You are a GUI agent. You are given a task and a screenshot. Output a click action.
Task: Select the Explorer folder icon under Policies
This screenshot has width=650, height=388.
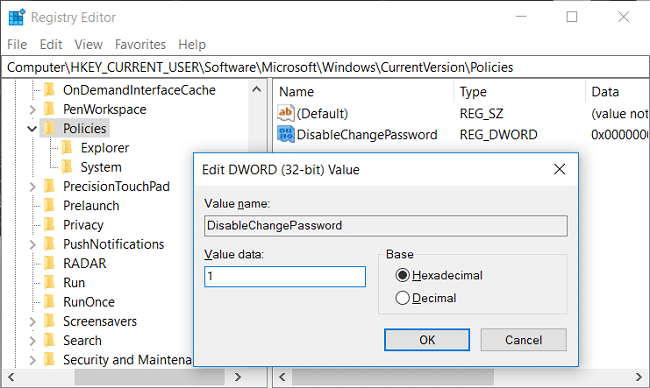(x=67, y=148)
